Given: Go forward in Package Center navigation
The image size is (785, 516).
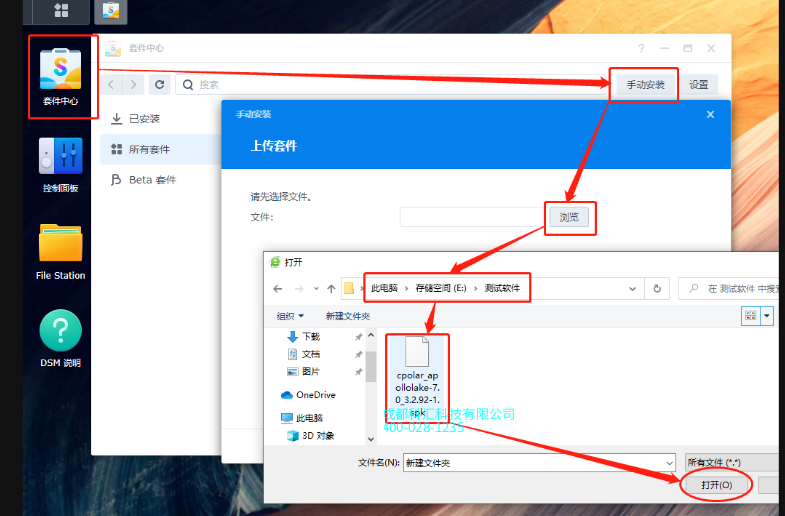Looking at the screenshot, I should [133, 85].
